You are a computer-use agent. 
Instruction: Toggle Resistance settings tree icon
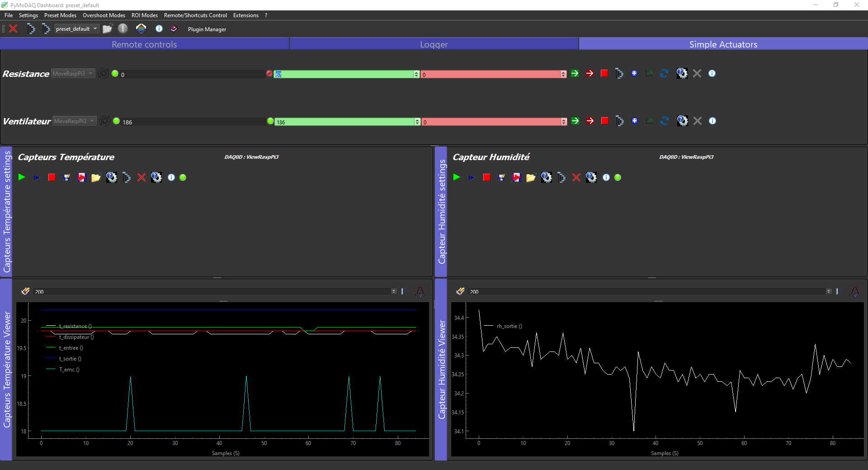pyautogui.click(x=619, y=73)
